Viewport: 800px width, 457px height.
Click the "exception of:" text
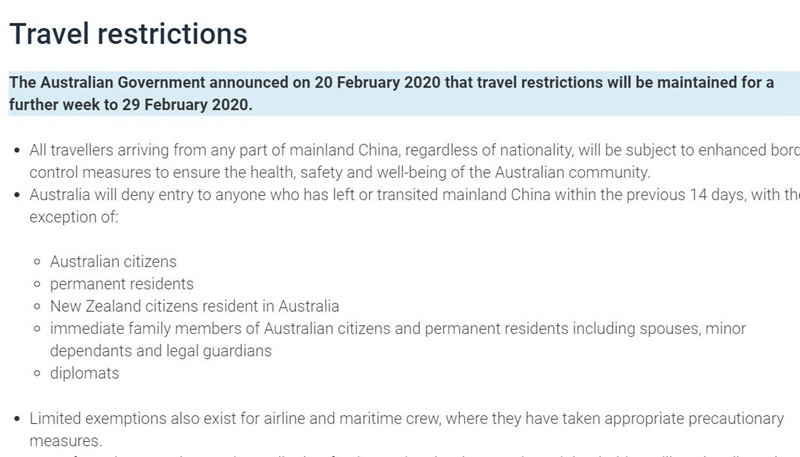coord(73,216)
